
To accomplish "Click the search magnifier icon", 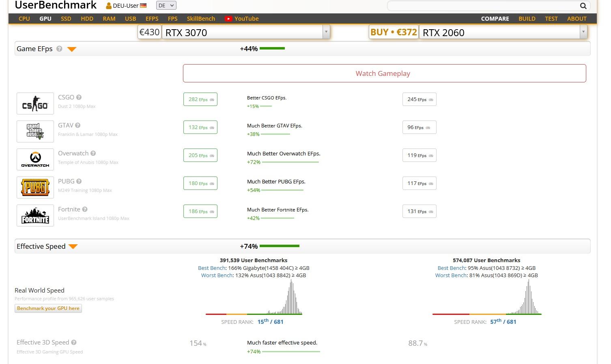I will (583, 6).
